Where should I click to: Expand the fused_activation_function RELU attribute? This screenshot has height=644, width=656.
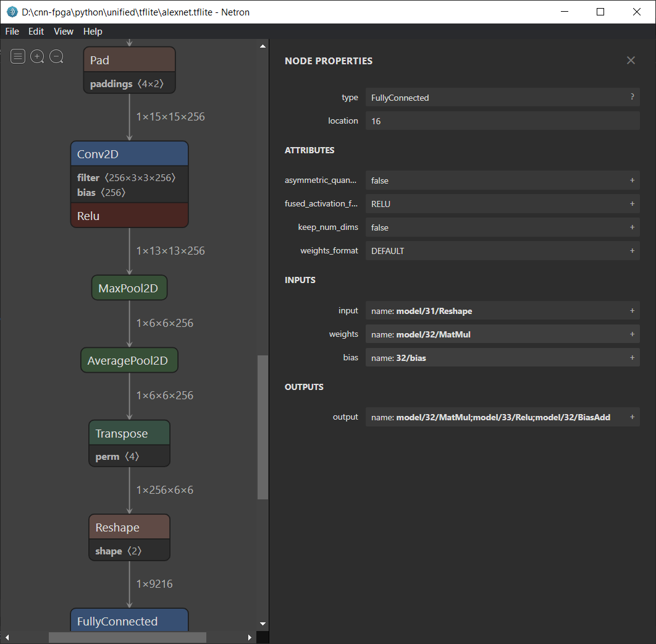[632, 204]
